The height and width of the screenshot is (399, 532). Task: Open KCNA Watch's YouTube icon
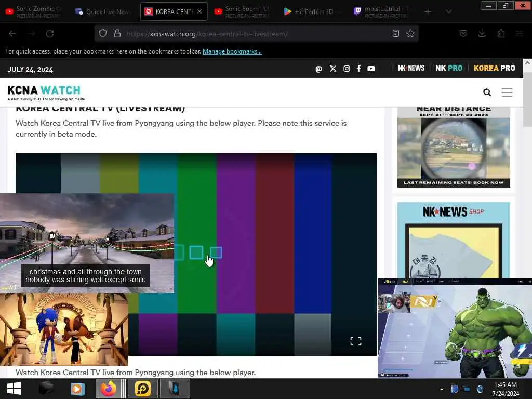pos(371,69)
